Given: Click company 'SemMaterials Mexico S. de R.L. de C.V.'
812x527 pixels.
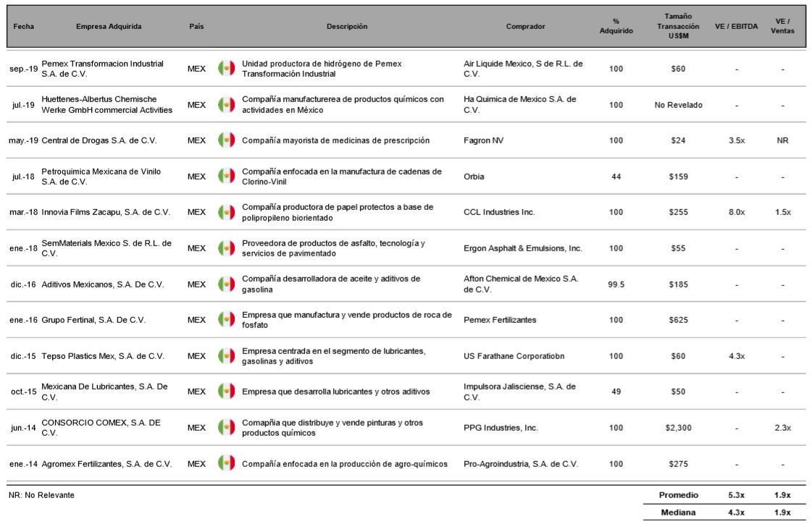Looking at the screenshot, I should [x=106, y=248].
